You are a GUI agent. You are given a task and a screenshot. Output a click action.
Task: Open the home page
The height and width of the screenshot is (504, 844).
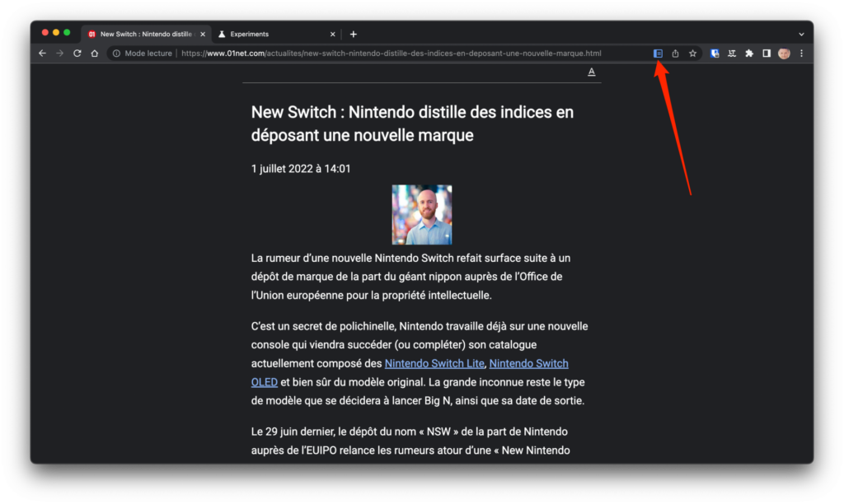(95, 54)
